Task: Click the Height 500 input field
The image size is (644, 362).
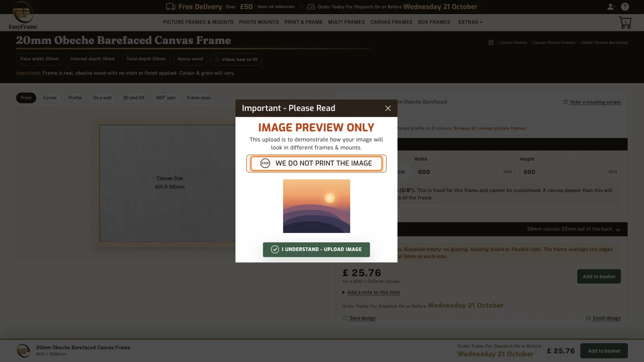Action: 570,172
